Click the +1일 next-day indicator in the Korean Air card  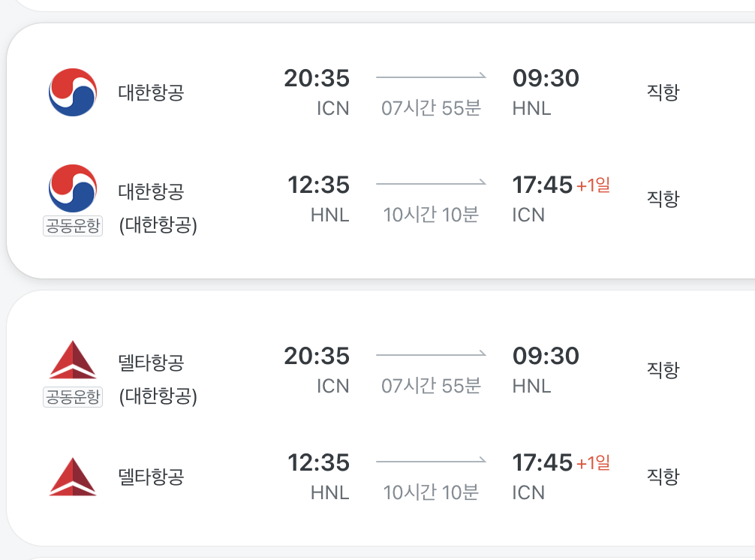[593, 185]
